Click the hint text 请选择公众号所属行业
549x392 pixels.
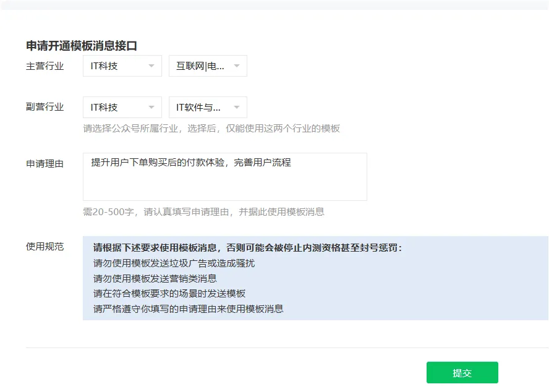click(x=130, y=129)
